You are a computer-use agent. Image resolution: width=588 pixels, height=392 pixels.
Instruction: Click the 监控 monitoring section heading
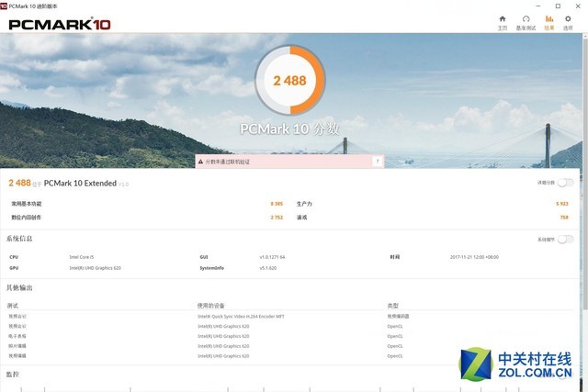12,374
